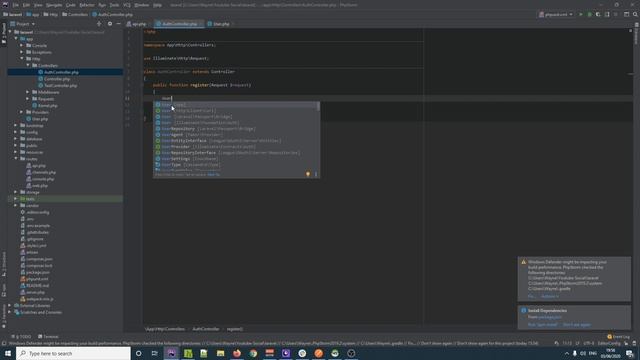Screen dimensions: 640x360
Task: Click the Stop icon in the toolbar
Action: click(616, 15)
